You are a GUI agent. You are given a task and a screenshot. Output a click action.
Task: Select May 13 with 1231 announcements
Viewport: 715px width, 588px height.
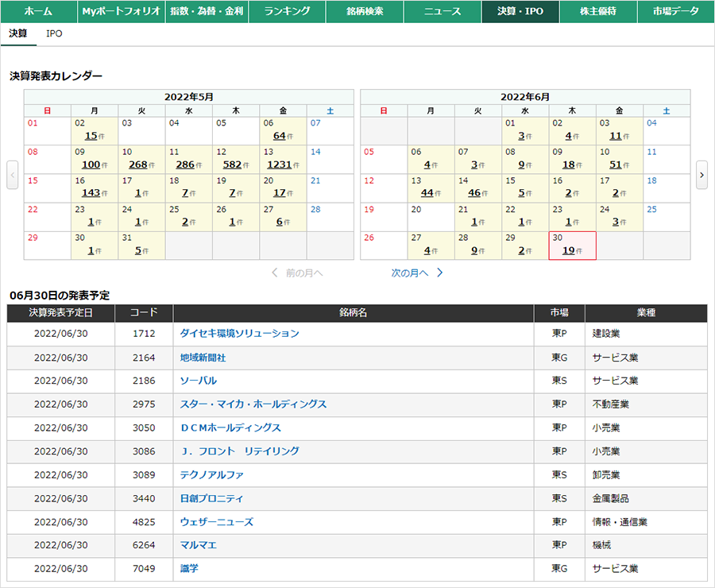(279, 164)
